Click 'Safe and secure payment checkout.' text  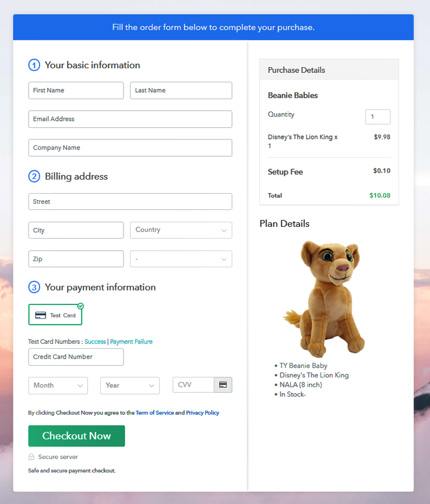click(72, 471)
